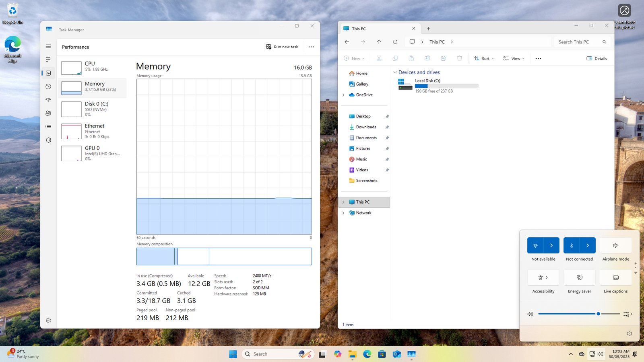Image resolution: width=644 pixels, height=362 pixels.
Task: Open the Users page in Task Manager
Action: [x=48, y=113]
